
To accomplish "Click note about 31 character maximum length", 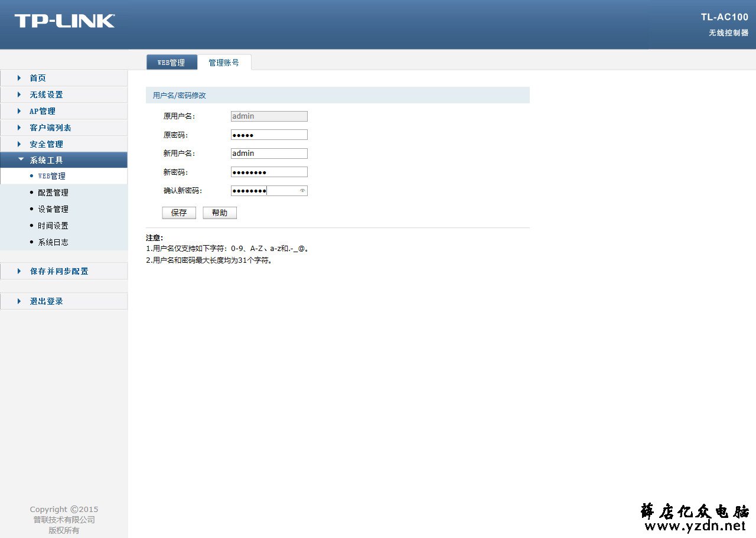I will (210, 260).
